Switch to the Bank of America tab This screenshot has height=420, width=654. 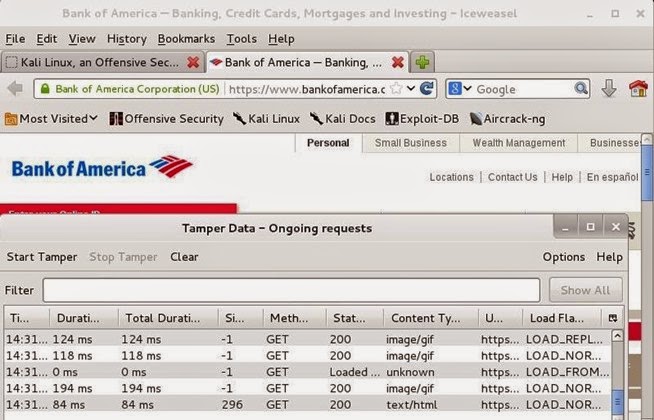(307, 63)
